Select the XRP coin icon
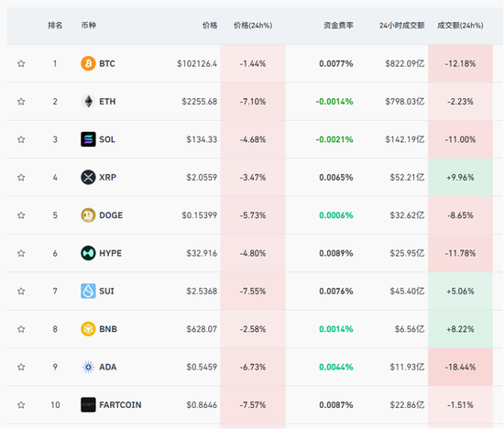504x429 pixels. pyautogui.click(x=88, y=177)
